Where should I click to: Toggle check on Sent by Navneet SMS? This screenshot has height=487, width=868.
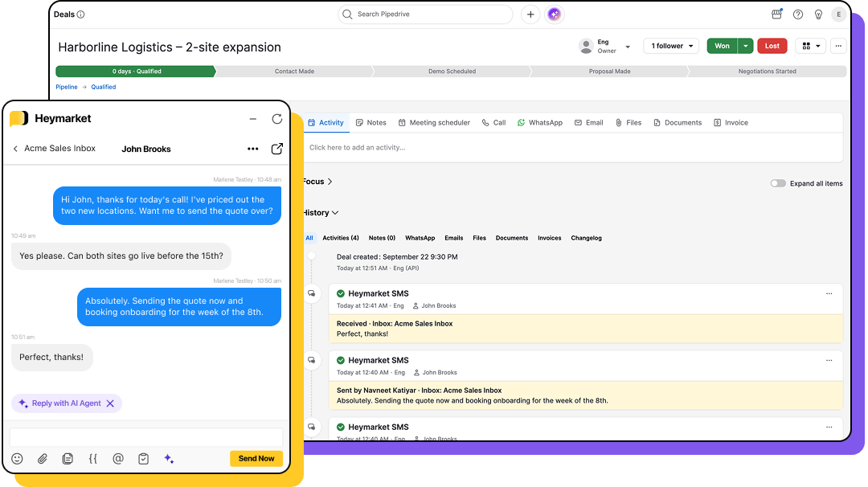click(x=341, y=360)
